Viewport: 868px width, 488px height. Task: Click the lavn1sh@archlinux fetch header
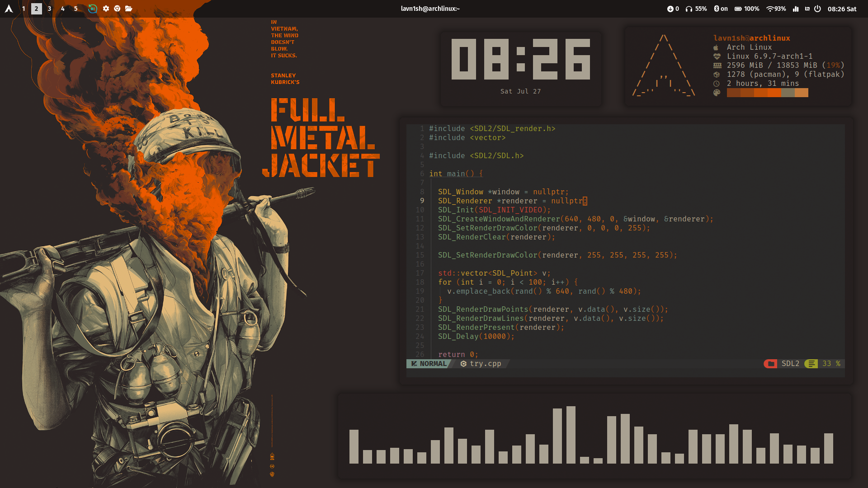751,38
